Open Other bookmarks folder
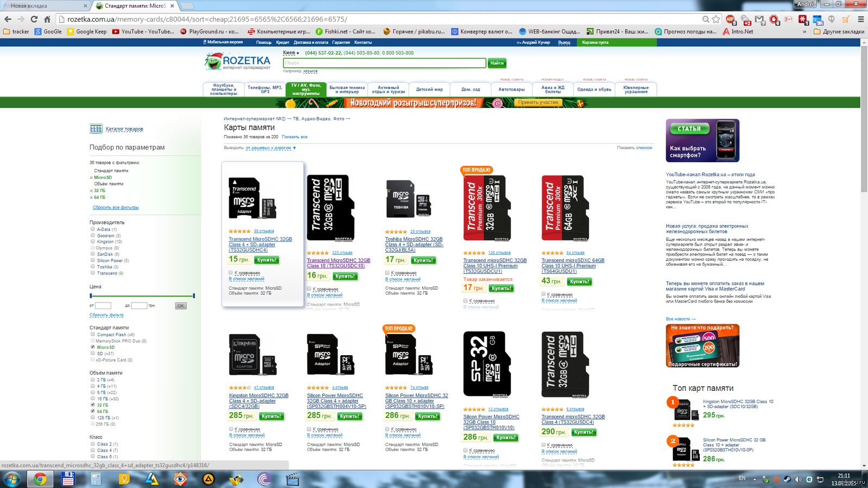868x488 pixels. coord(839,31)
